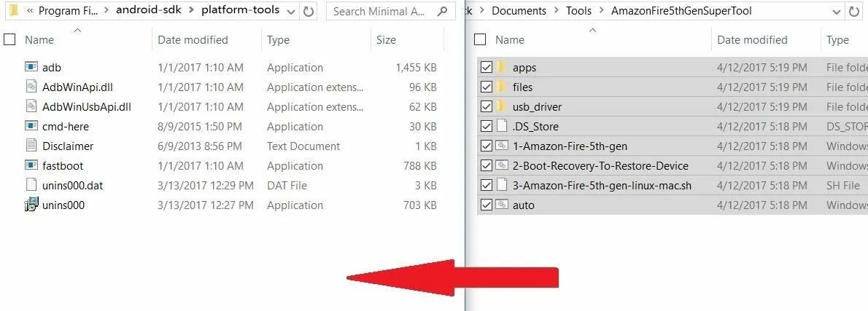The image size is (868, 311).
Task: Expand the platform-tools address history dropdown
Action: pyautogui.click(x=291, y=11)
